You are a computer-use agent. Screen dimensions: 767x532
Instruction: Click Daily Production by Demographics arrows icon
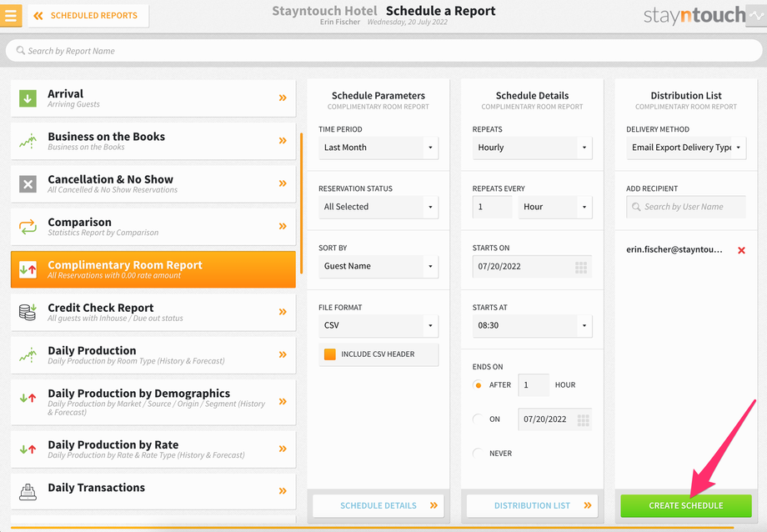click(28, 398)
